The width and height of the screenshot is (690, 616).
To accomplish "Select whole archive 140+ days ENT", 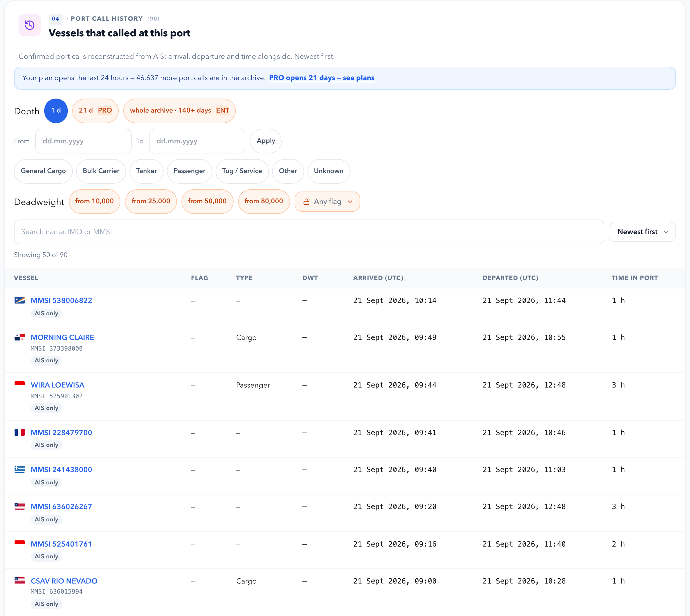I will (x=180, y=111).
